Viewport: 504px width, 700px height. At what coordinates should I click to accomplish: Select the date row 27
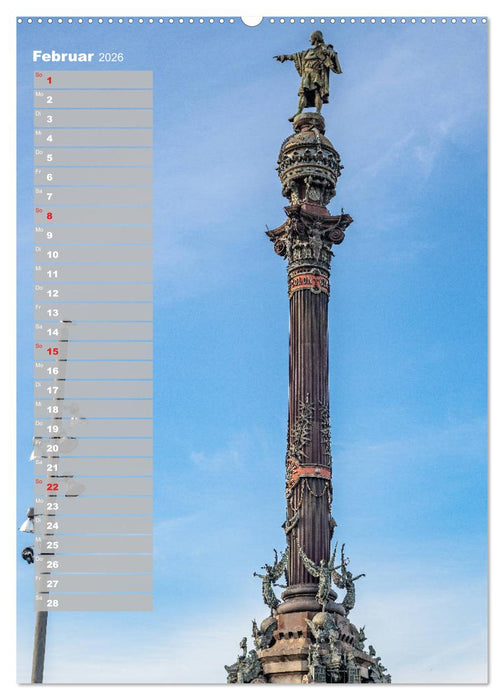coord(93,583)
